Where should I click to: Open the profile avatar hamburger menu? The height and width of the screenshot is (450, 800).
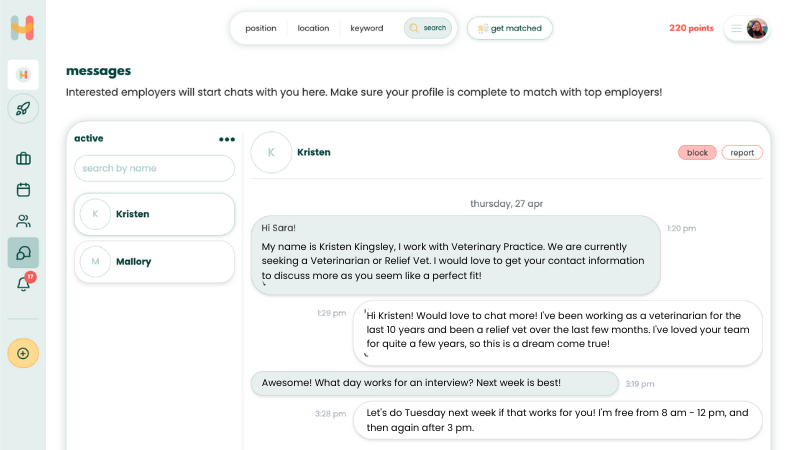point(747,28)
